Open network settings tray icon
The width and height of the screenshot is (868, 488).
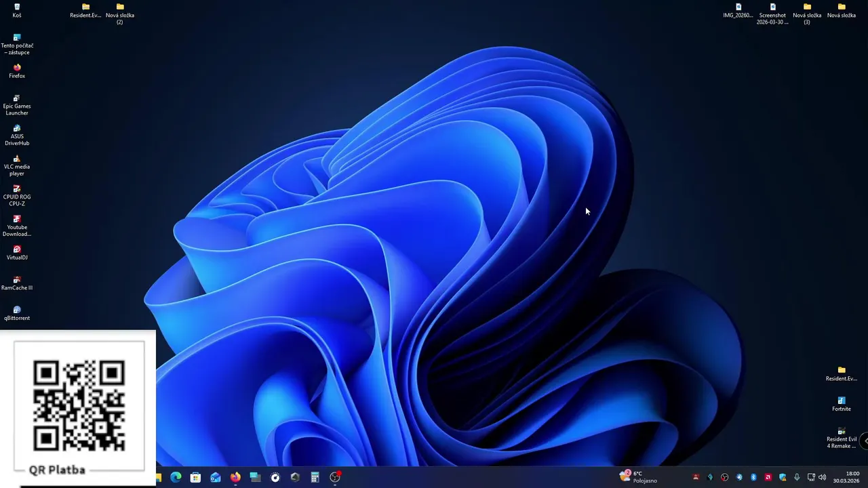click(x=811, y=477)
